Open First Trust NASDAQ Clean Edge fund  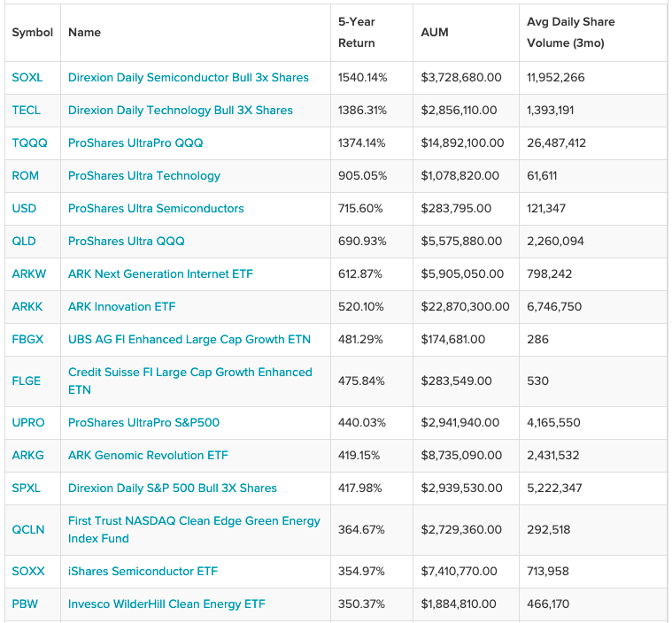tap(194, 529)
